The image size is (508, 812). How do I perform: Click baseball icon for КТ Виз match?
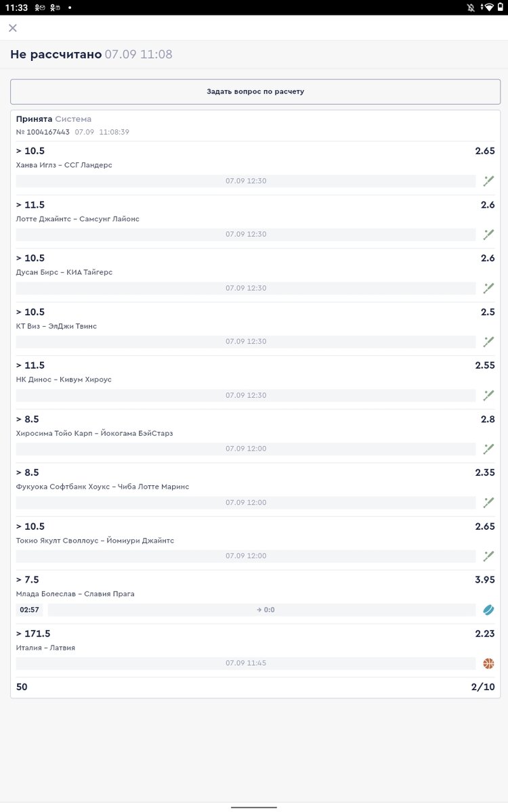(x=488, y=342)
